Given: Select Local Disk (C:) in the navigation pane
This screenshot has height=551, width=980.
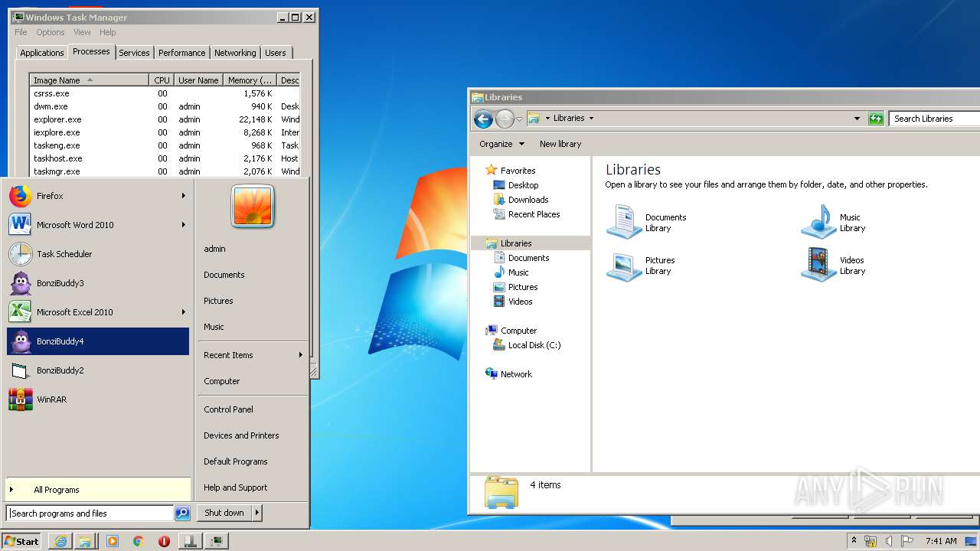Looking at the screenshot, I should click(x=534, y=345).
